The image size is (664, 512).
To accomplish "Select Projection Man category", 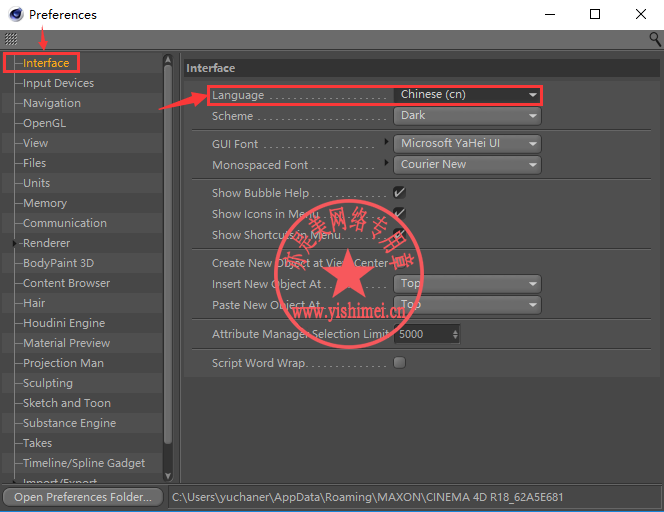I will [x=63, y=363].
